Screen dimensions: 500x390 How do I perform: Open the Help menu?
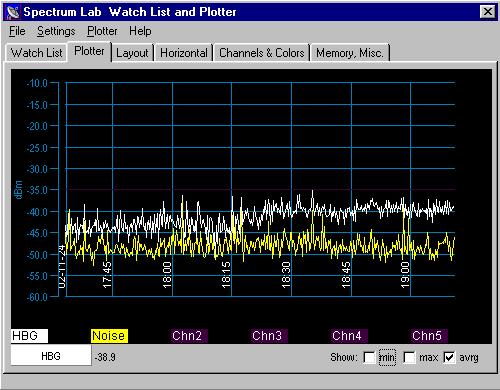click(x=140, y=31)
